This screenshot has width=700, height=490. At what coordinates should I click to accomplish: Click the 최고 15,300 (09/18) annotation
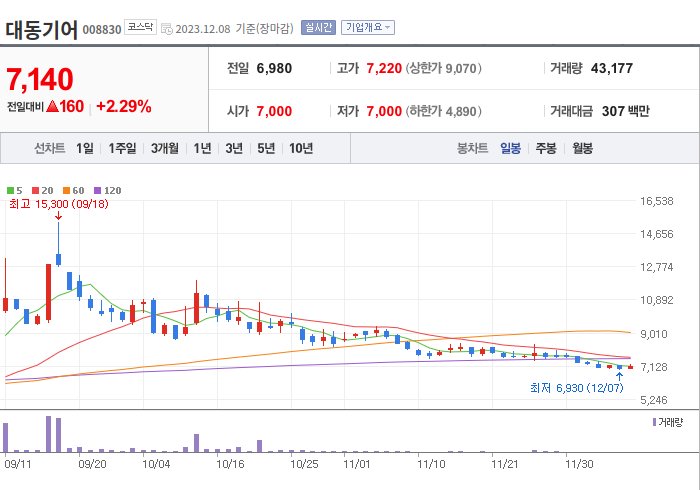[58, 204]
